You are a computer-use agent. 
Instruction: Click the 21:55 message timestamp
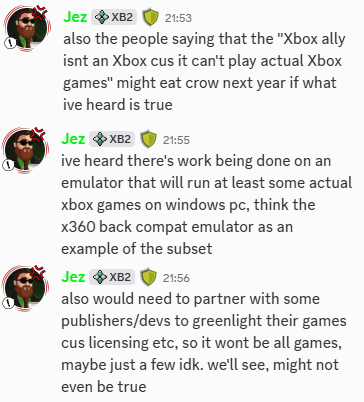pyautogui.click(x=176, y=140)
